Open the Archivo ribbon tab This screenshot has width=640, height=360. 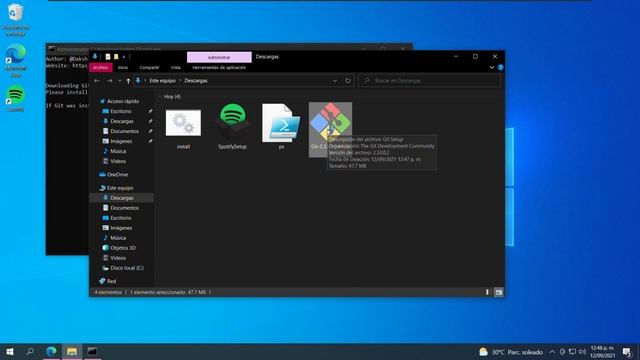point(100,67)
